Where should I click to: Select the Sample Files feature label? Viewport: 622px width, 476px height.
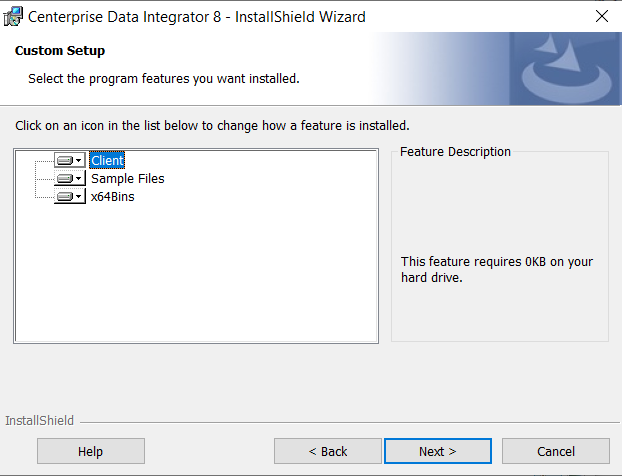127,179
